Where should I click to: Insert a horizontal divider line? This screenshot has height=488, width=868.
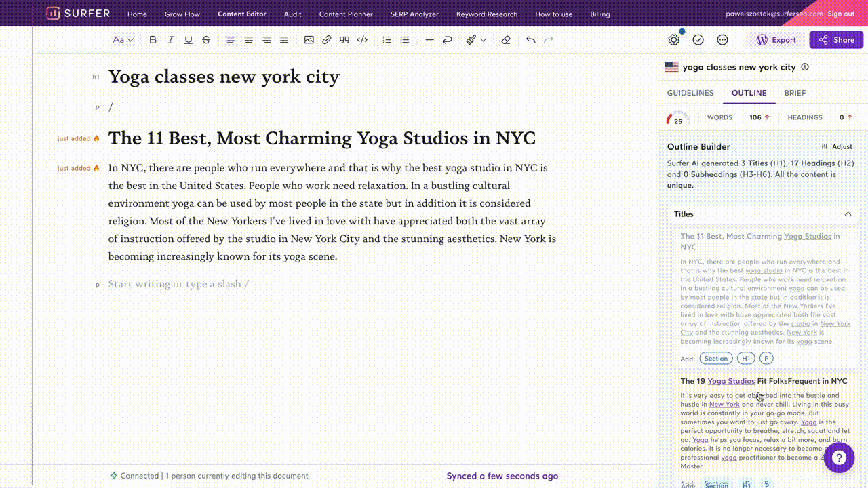[429, 40]
